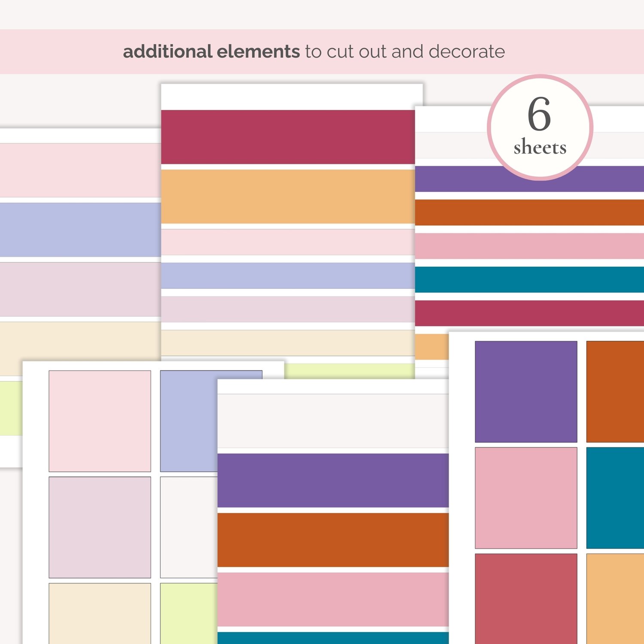
Task: Pick the thin mauve stripe on the top-center sheet
Action: click(288, 309)
